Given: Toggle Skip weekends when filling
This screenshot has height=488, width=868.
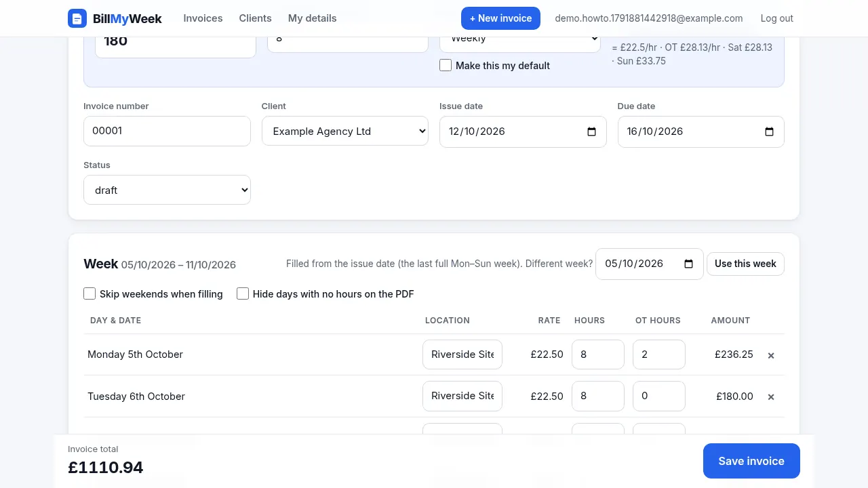Looking at the screenshot, I should (x=90, y=293).
